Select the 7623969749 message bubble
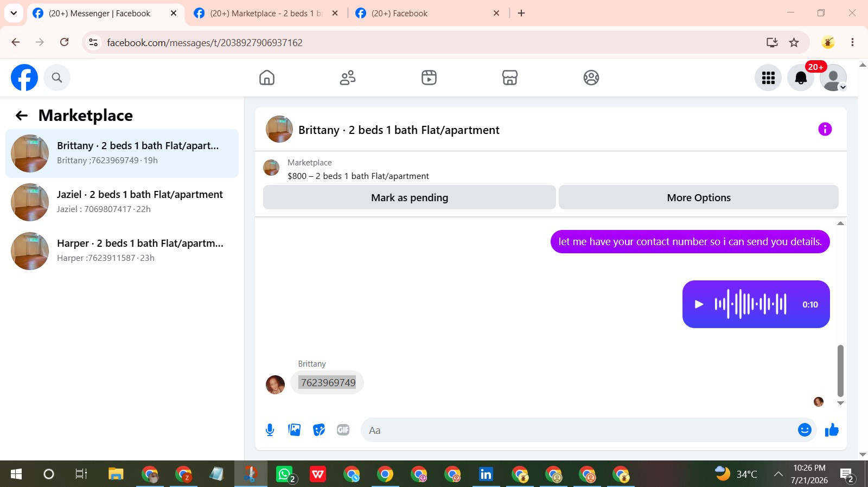 click(x=328, y=383)
